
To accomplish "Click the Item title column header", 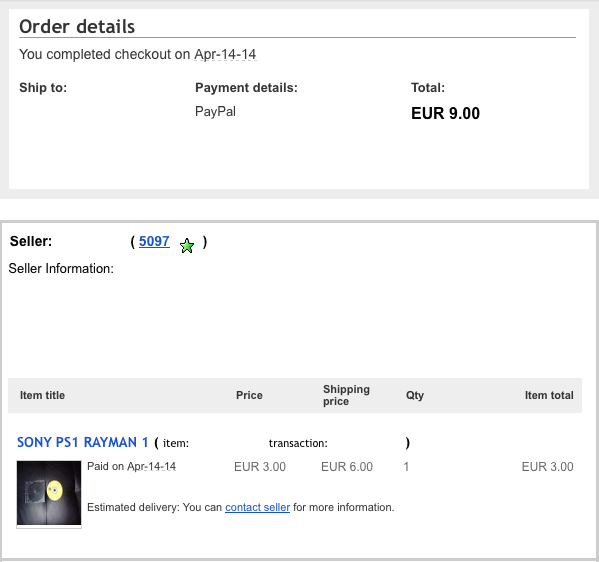I will click(x=42, y=395).
